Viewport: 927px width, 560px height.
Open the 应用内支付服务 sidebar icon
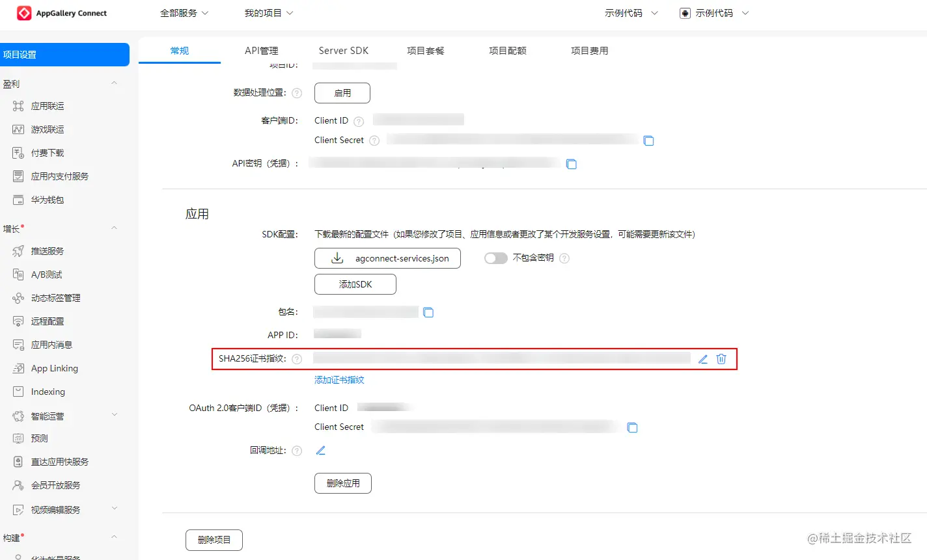(x=18, y=176)
